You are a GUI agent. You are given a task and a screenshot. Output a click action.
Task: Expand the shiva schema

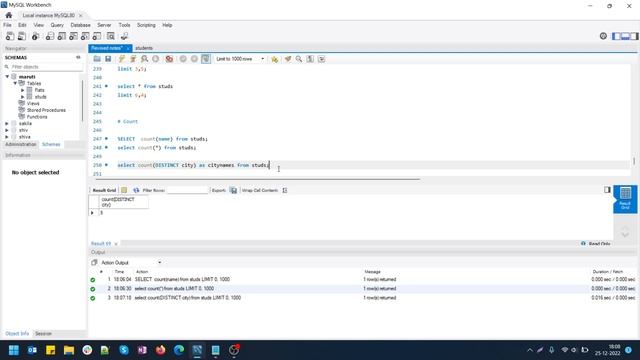(7, 137)
